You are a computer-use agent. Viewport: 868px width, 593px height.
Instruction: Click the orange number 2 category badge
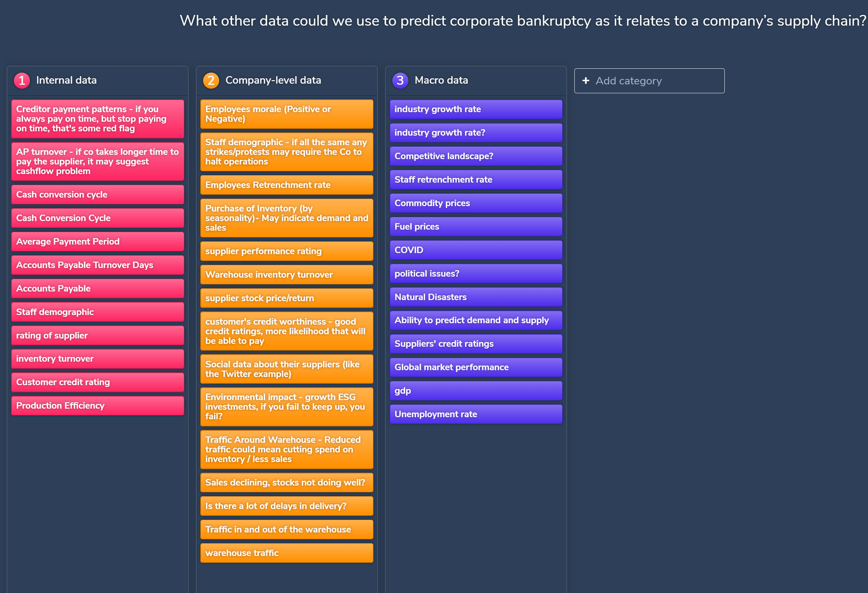coord(211,80)
